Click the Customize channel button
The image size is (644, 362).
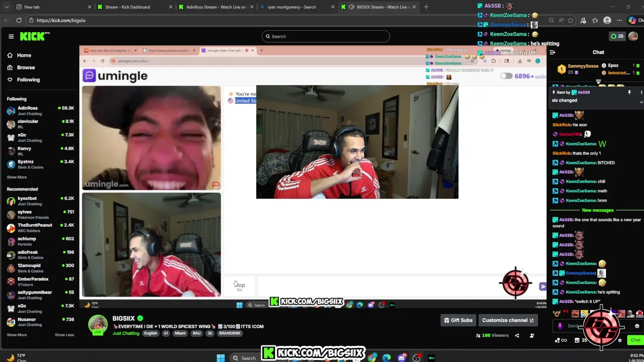[x=508, y=320]
